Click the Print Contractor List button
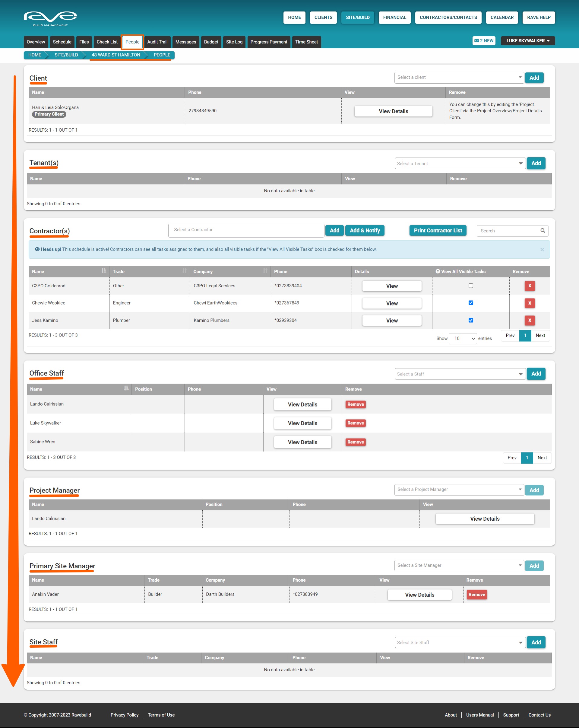579x728 pixels. coord(438,231)
